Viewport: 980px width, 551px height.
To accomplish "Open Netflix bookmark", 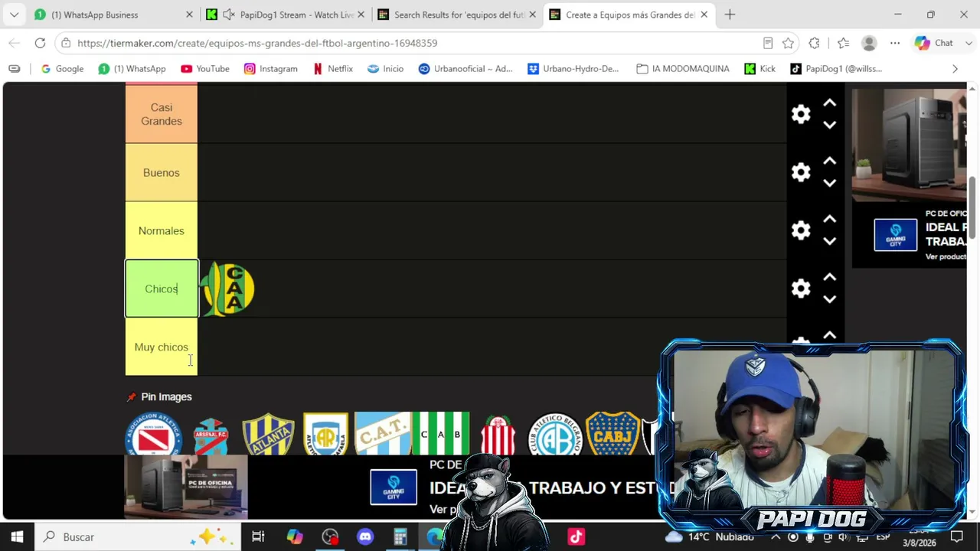I will tap(332, 69).
